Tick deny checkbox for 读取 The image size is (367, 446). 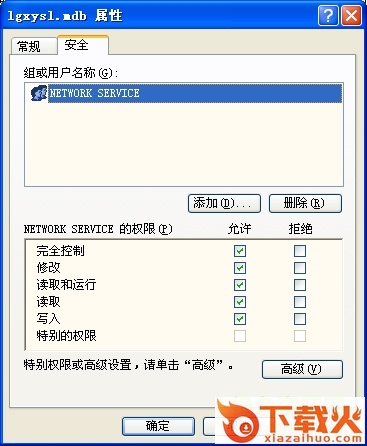tap(300, 302)
